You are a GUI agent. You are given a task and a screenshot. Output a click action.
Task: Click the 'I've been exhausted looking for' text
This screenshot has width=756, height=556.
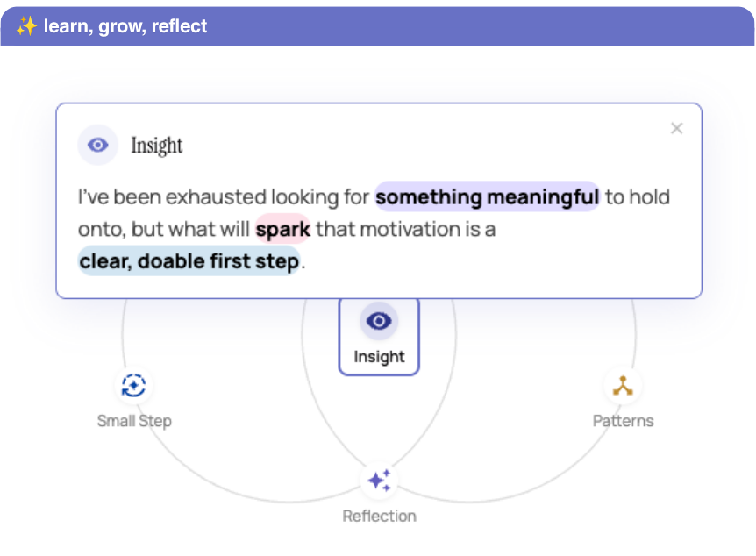click(224, 197)
